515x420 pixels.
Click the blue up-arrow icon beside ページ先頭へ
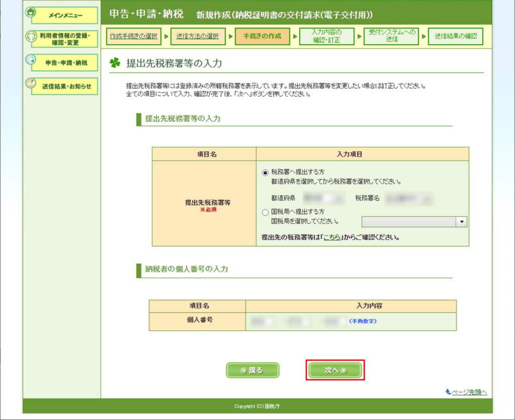coord(448,391)
